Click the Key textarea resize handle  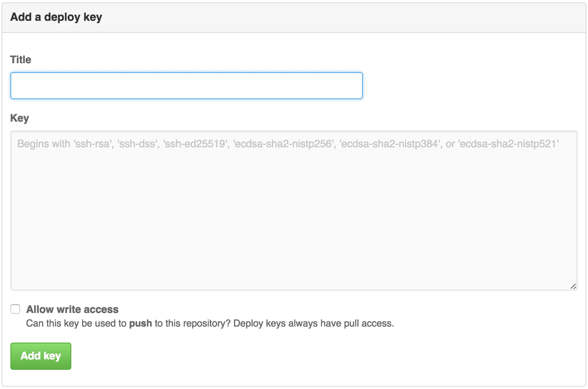point(573,286)
